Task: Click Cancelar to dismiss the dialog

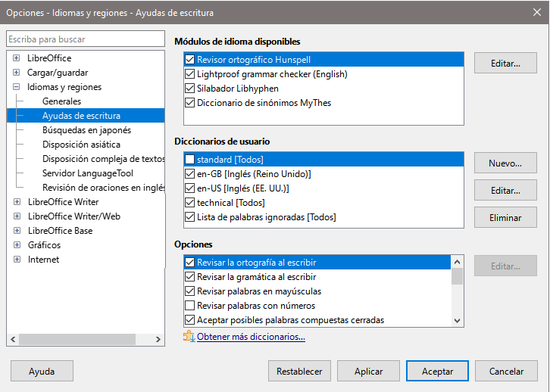Action: (x=506, y=371)
